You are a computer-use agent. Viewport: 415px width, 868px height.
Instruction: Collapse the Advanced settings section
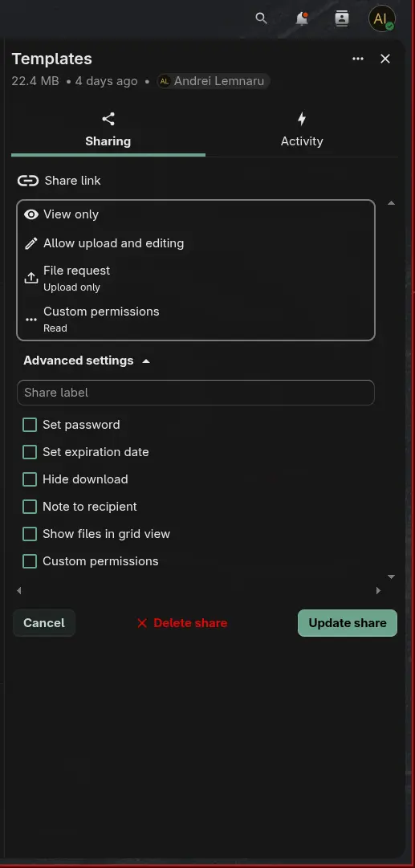pyautogui.click(x=87, y=361)
